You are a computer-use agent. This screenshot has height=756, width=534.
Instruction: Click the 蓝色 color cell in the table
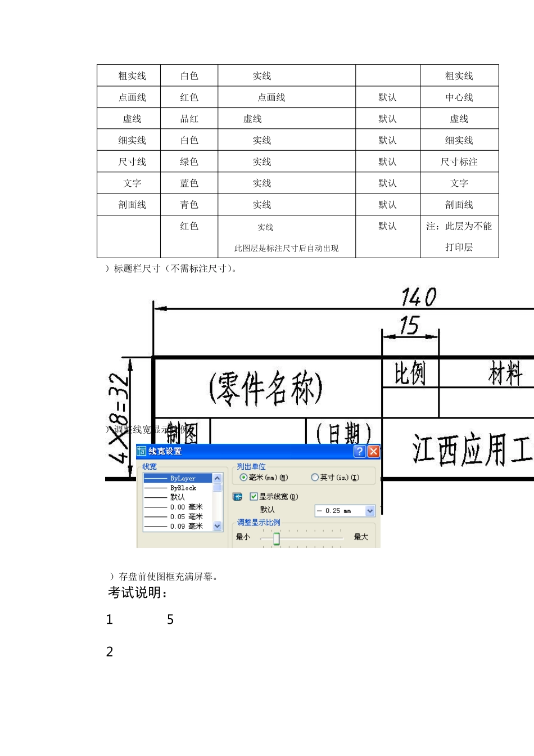click(189, 183)
